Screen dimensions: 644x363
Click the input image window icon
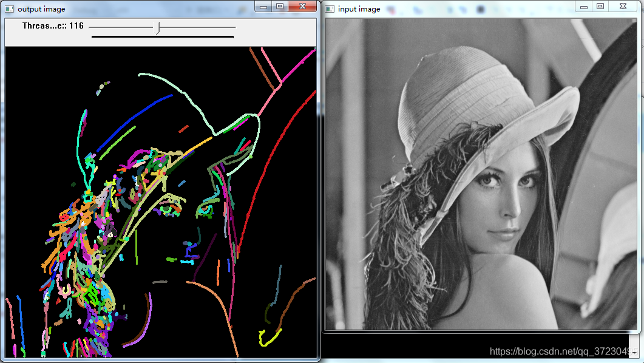click(330, 8)
